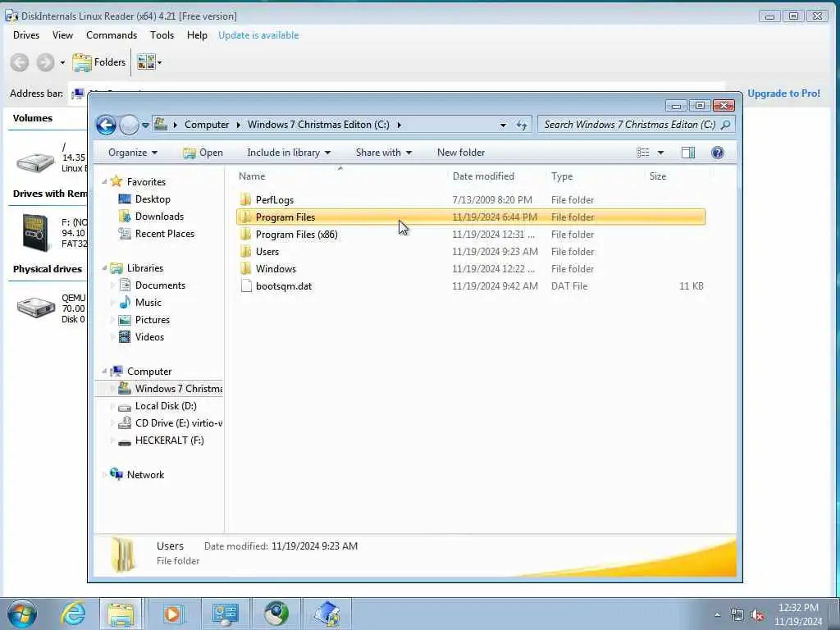Click the muted volume tray icon
Screen dimensions: 840x630
[757, 615]
